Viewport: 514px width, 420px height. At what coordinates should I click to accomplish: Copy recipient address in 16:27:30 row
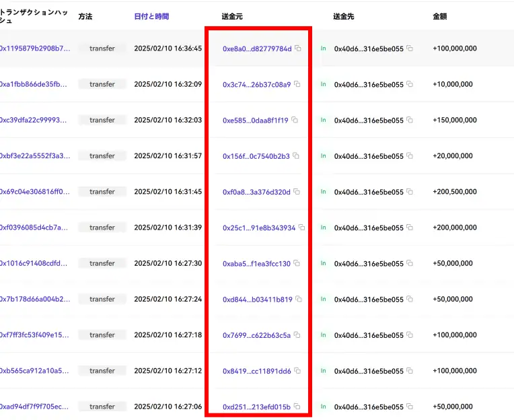tap(410, 263)
